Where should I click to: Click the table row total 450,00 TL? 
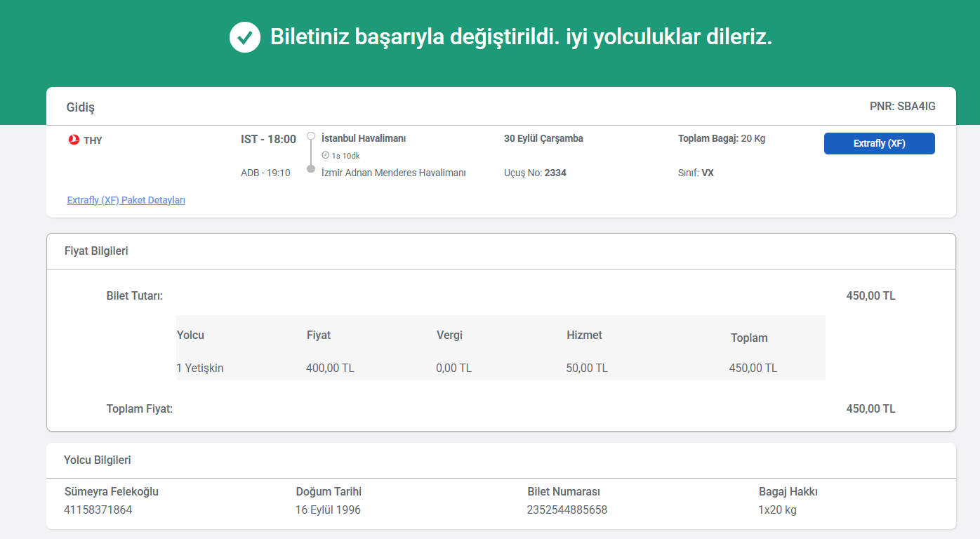(753, 368)
